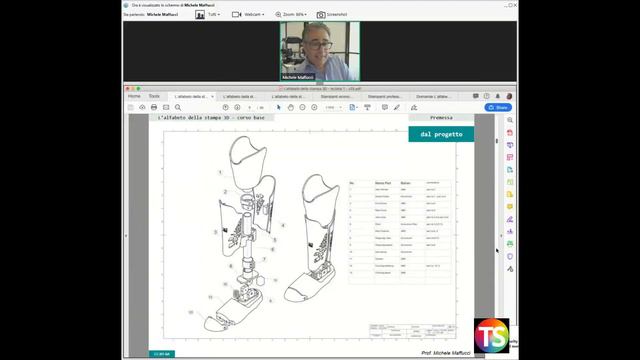
Task: Click the Find text magnifier in toolbar
Action: click(x=178, y=107)
